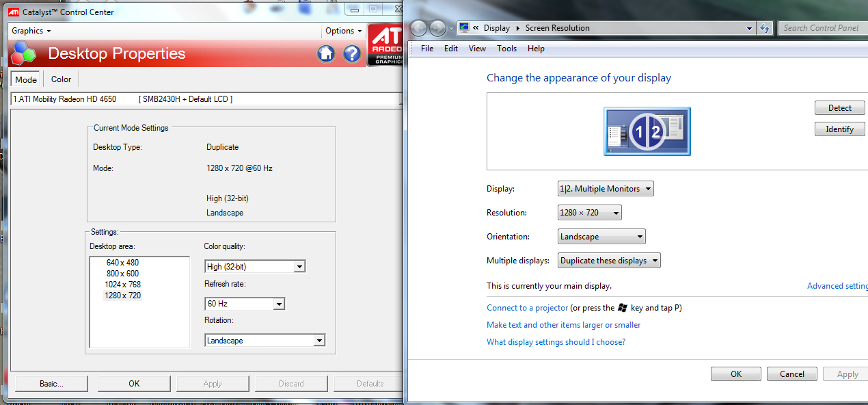Click the Discard button
Screen dimensions: 868x405
click(x=291, y=384)
